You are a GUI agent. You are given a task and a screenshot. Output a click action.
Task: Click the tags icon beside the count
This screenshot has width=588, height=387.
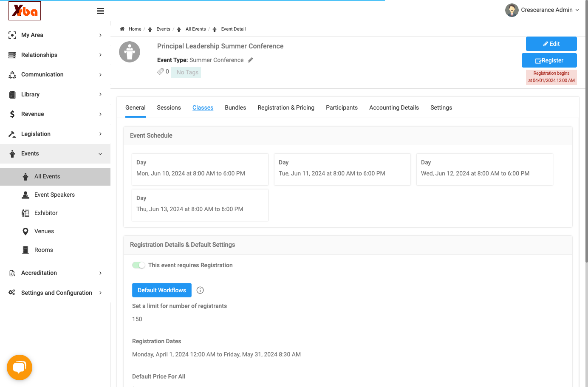(160, 71)
